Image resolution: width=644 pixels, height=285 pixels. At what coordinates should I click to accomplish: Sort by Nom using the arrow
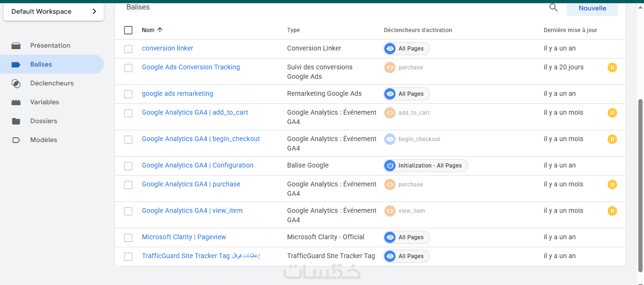[x=160, y=30]
